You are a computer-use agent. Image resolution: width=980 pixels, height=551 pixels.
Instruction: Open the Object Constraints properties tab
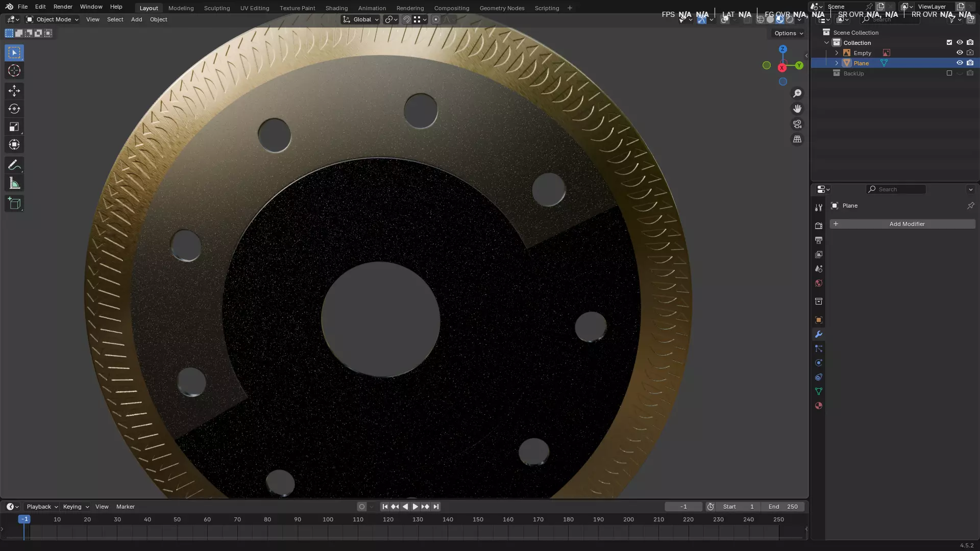click(819, 377)
